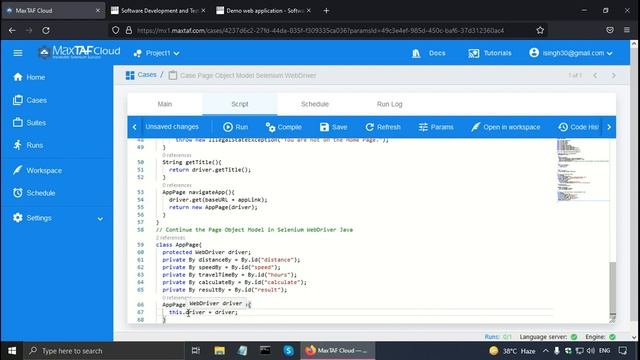
Task: Click the weather 38°C Haze widget
Action: [513, 351]
